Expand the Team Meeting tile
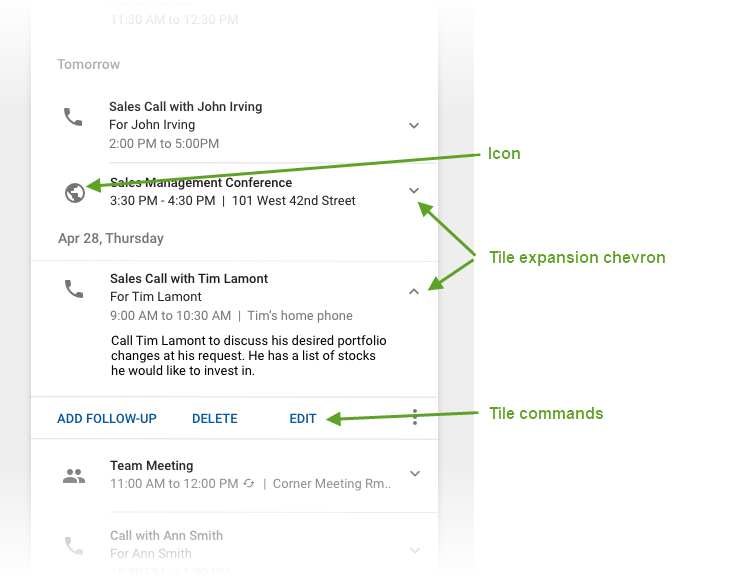The height and width of the screenshot is (577, 750). coord(414,474)
